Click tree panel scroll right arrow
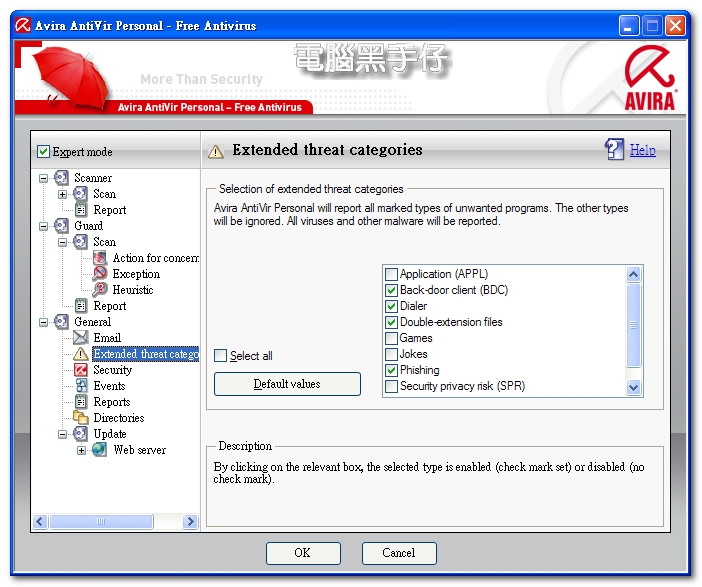This screenshot has height=587, width=702. coord(190,521)
